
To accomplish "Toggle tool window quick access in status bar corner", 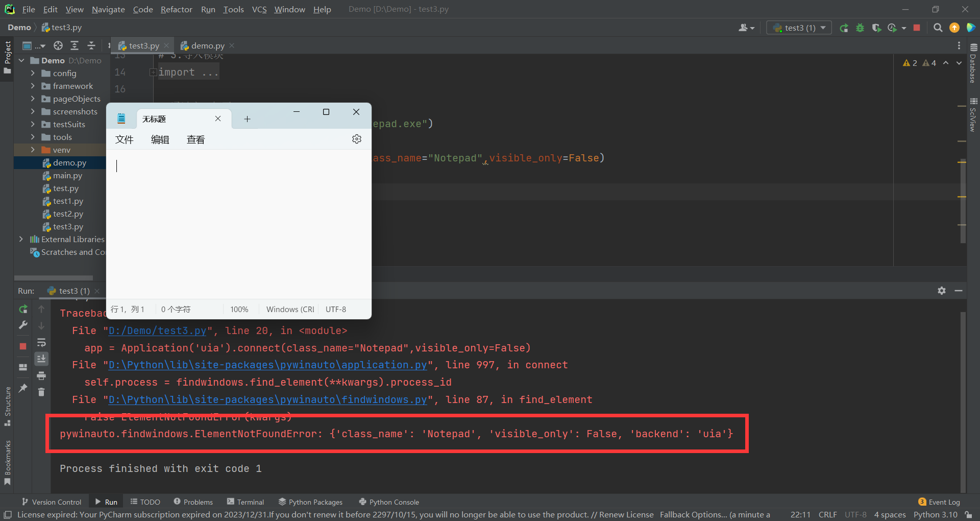I will pyautogui.click(x=8, y=515).
